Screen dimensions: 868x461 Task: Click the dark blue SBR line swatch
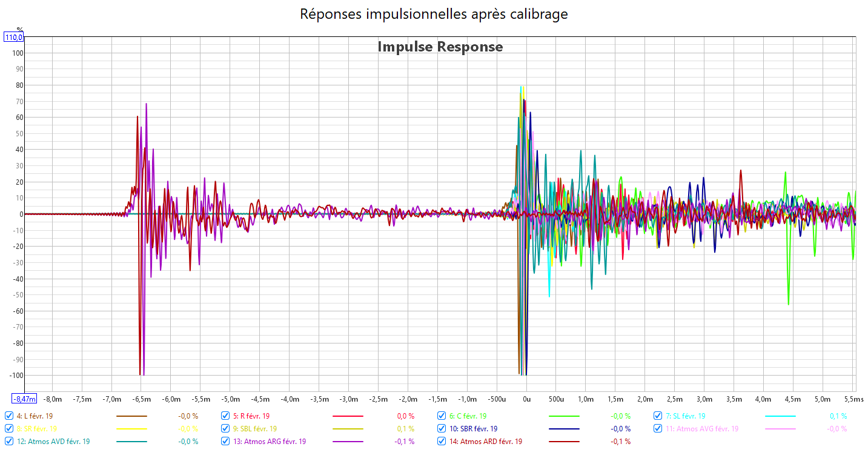click(564, 429)
